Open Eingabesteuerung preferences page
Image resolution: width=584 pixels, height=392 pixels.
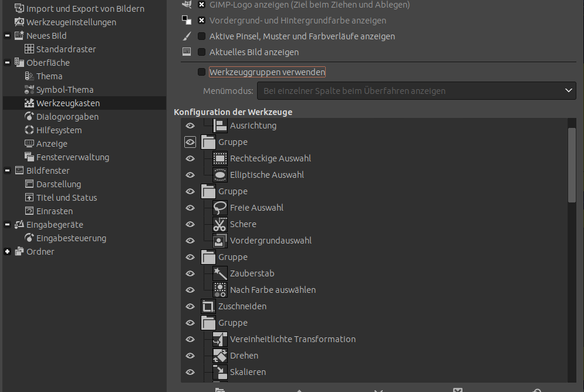(x=71, y=238)
